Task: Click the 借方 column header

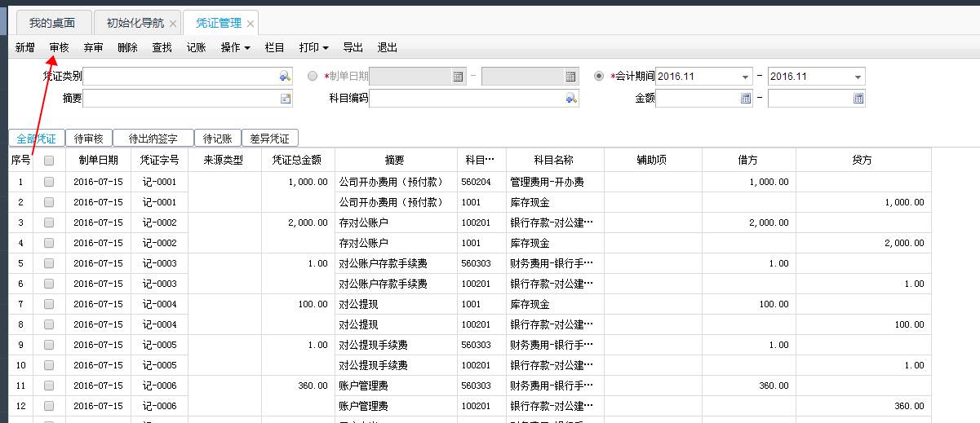Action: pos(748,161)
